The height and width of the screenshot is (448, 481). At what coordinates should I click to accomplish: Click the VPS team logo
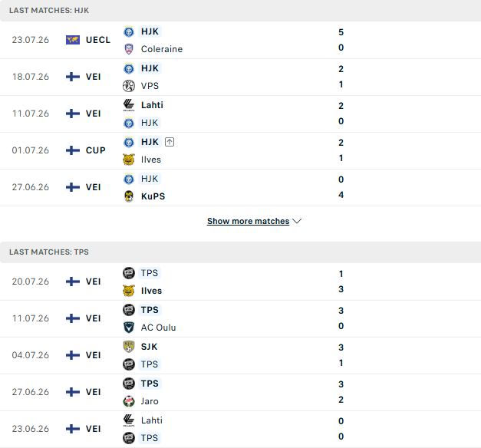[x=129, y=86]
